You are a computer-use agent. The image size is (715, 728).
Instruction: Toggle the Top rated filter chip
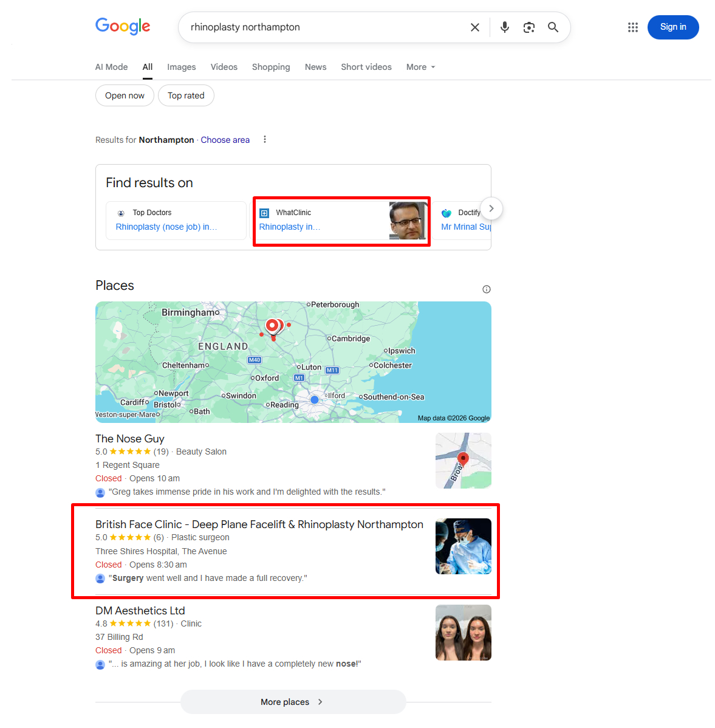pos(186,95)
